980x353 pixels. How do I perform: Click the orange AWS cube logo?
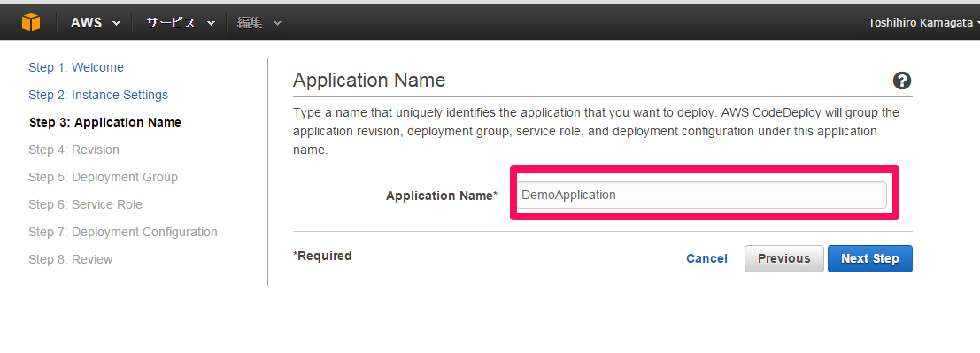point(31,22)
